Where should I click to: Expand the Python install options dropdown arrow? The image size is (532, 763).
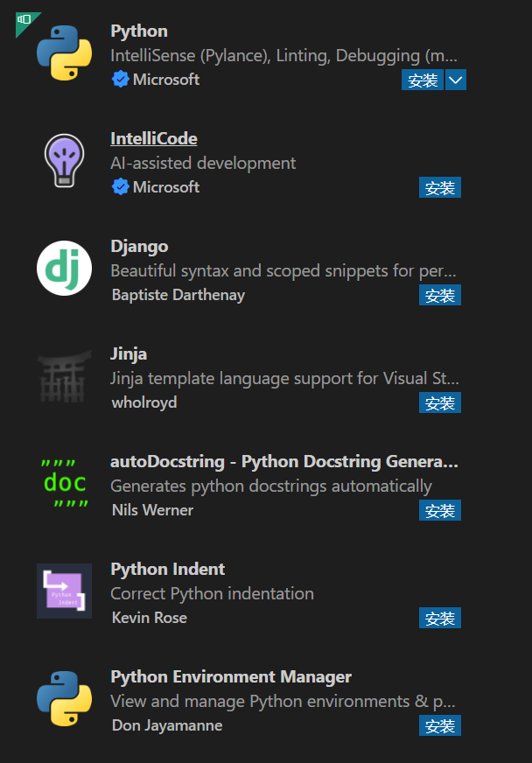pos(457,80)
